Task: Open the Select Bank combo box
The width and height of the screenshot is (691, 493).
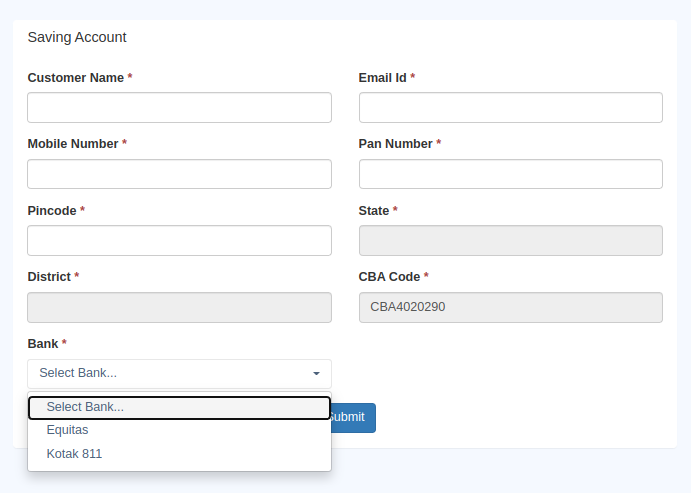Action: (179, 374)
